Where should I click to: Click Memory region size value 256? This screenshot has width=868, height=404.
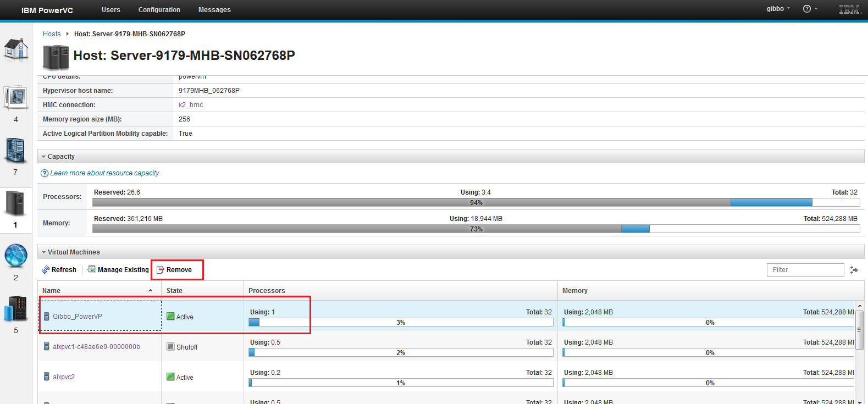click(x=184, y=119)
